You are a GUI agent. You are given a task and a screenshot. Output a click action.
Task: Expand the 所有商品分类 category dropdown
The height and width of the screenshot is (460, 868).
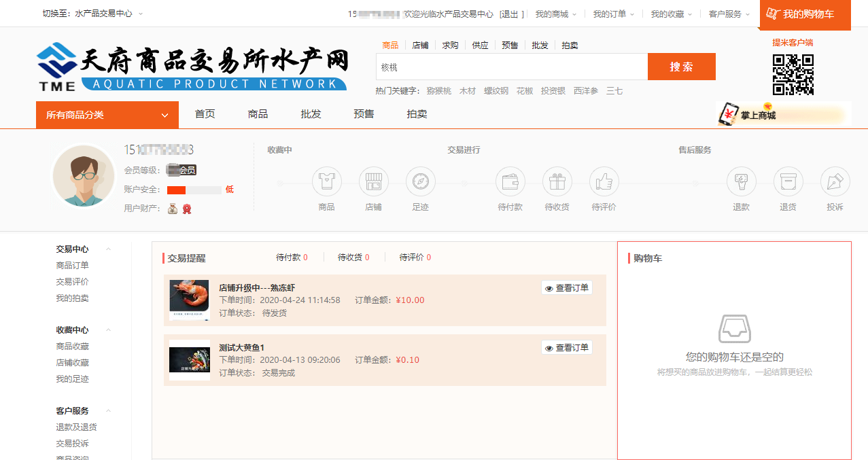[107, 115]
